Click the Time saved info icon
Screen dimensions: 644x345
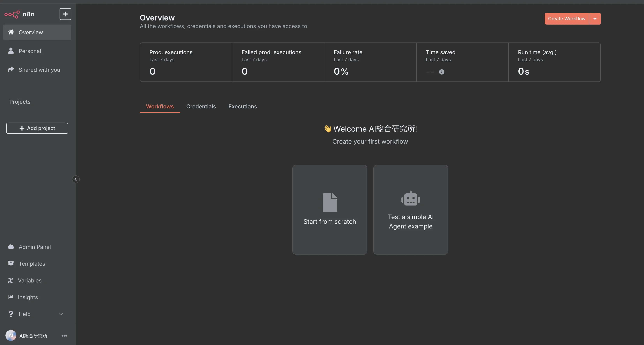442,72
